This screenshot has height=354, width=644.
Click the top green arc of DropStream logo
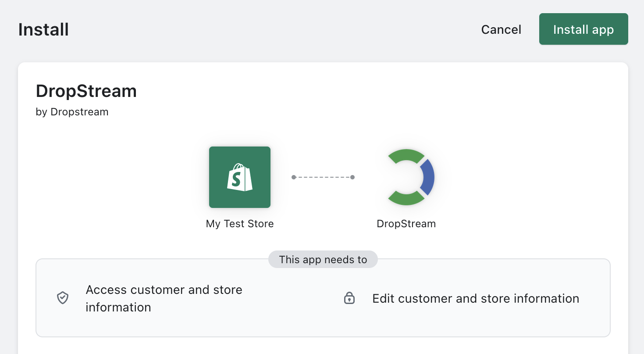pos(406,156)
